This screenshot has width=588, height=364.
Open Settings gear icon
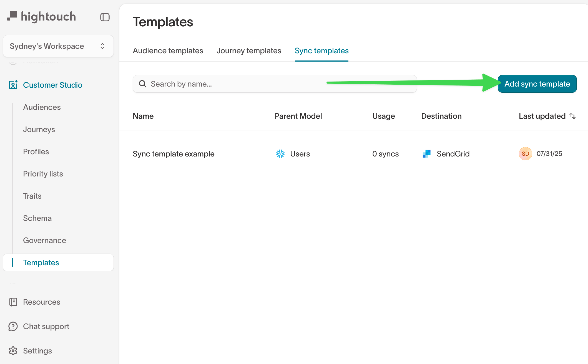click(x=13, y=351)
